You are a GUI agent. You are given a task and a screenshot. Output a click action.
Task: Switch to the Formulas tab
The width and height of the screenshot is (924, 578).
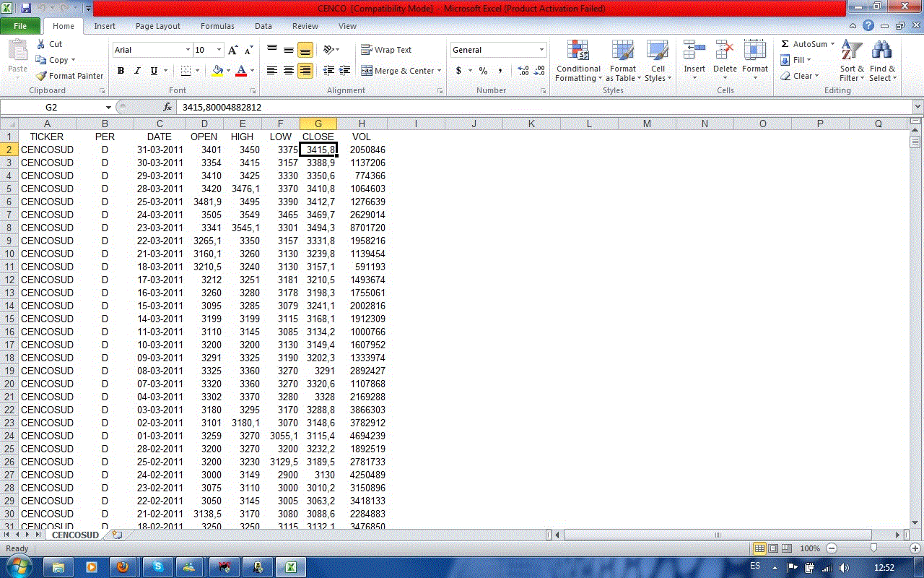(217, 26)
